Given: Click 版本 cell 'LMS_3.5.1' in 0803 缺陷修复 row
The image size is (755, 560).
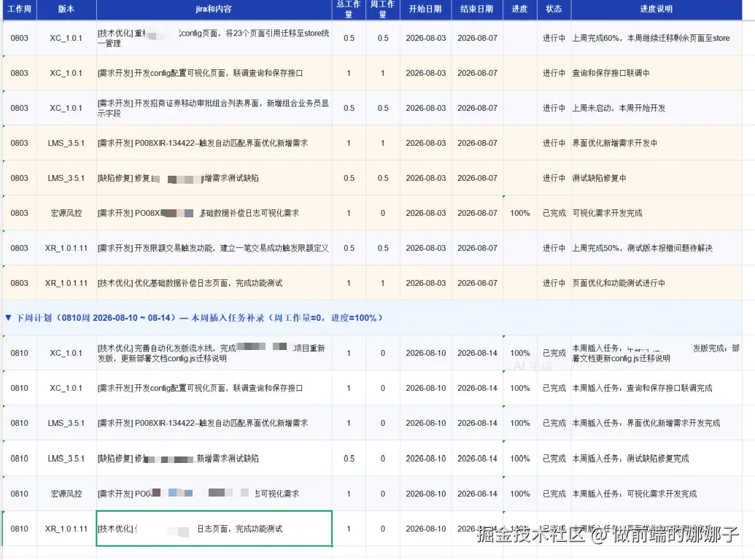Looking at the screenshot, I should (x=66, y=178).
